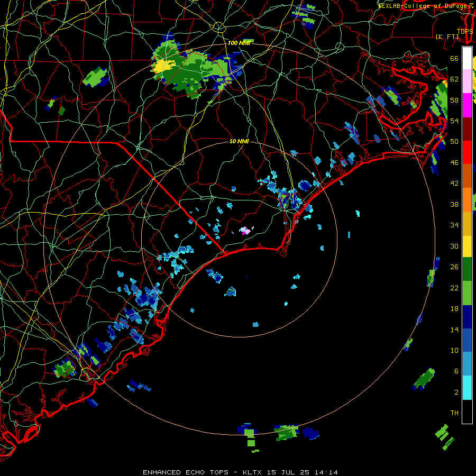476x476 pixels.
Task: Select the cyan swatch on the color scale
Action: pos(467,388)
